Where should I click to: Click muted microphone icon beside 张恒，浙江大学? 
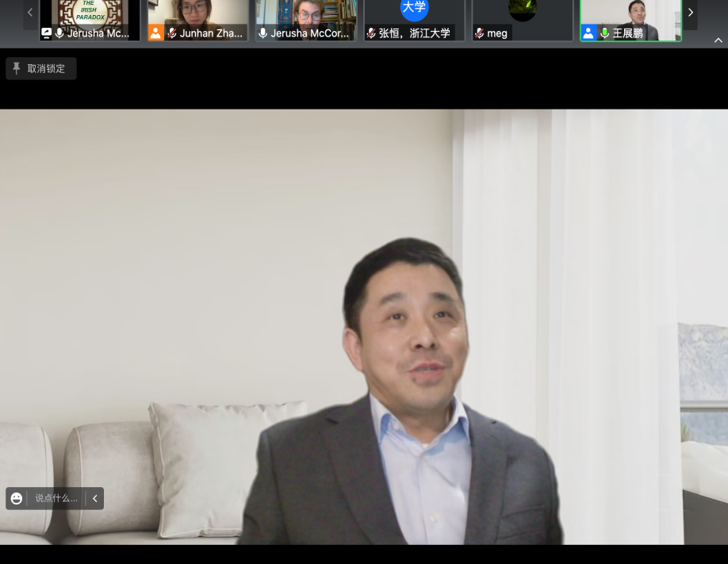[x=371, y=33]
